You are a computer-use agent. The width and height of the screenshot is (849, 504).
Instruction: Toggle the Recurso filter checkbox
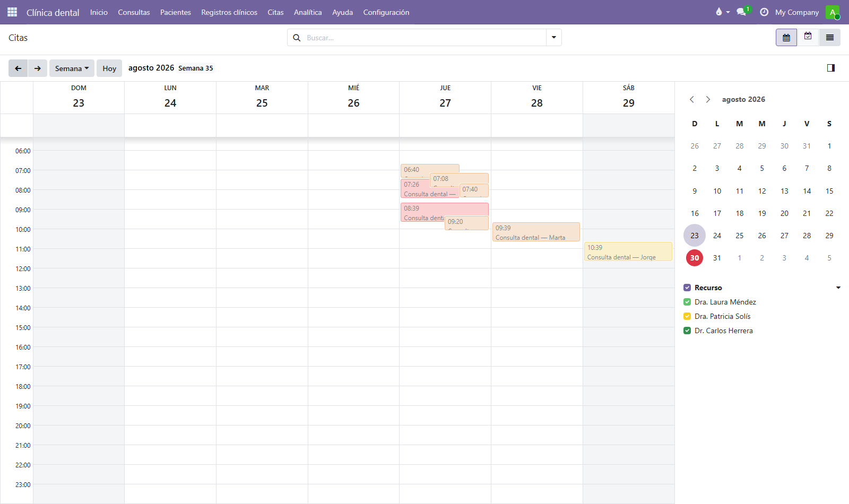pos(687,288)
